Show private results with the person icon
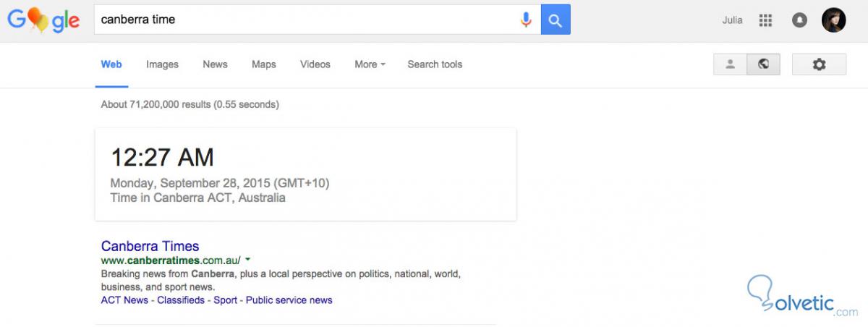 pos(730,64)
